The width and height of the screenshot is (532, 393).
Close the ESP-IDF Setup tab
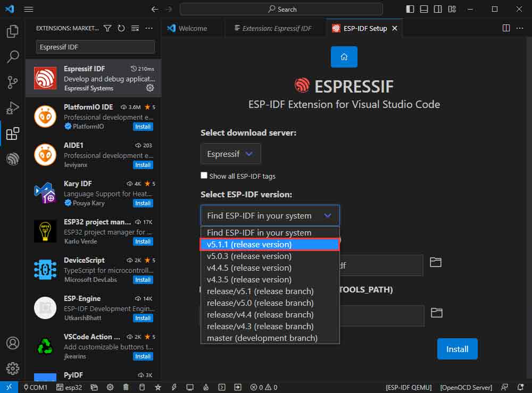[395, 28]
